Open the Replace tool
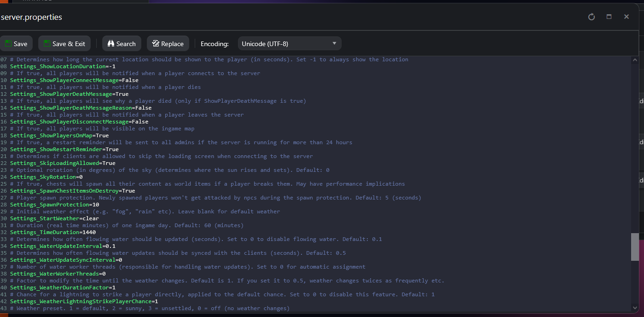 (168, 44)
